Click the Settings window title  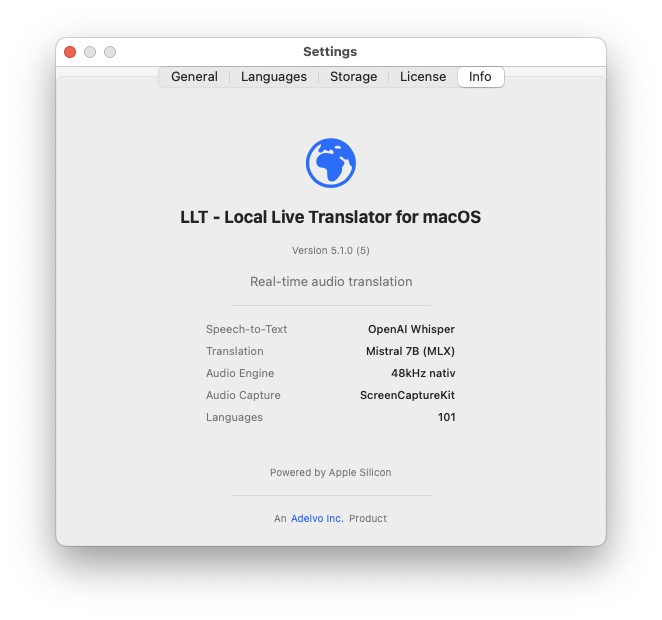pyautogui.click(x=330, y=51)
